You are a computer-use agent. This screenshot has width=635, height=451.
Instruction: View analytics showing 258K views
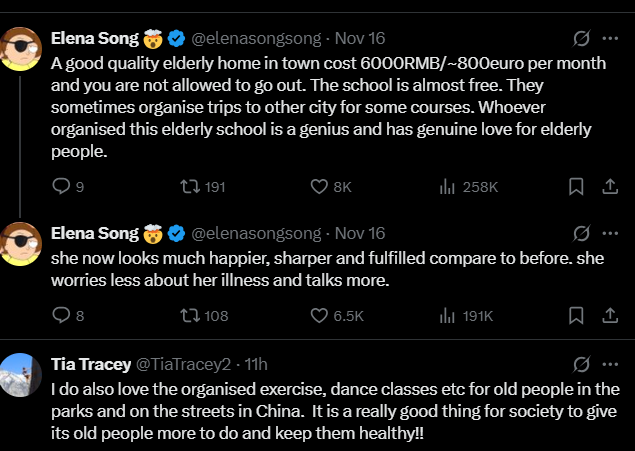[x=449, y=186]
